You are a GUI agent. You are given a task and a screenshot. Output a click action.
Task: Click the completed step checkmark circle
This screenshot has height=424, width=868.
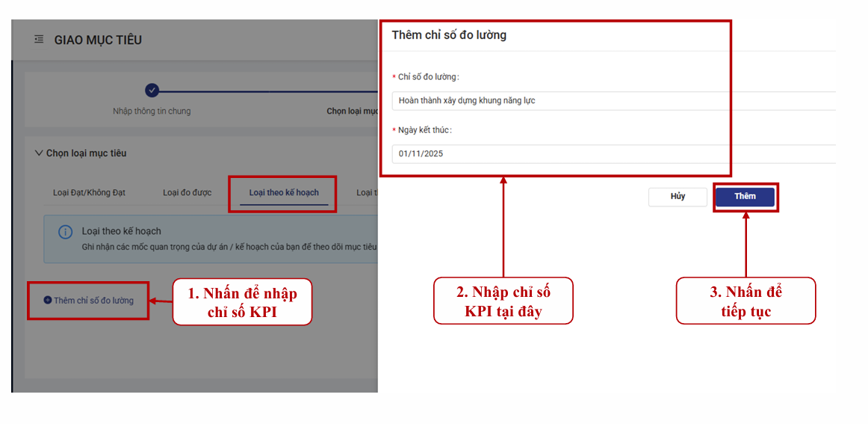click(152, 90)
